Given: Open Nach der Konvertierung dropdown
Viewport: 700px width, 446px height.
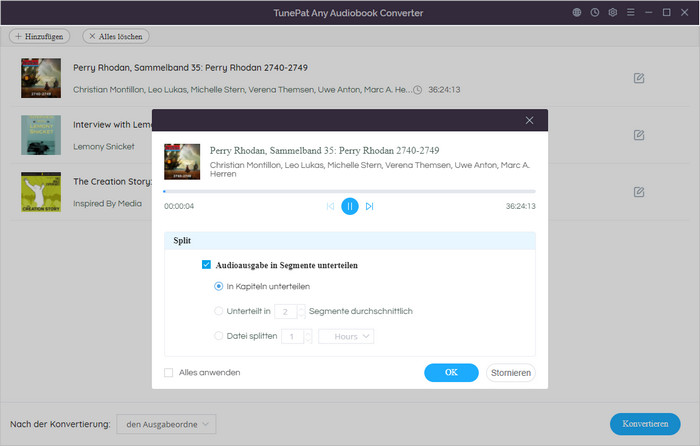Looking at the screenshot, I should coord(166,424).
